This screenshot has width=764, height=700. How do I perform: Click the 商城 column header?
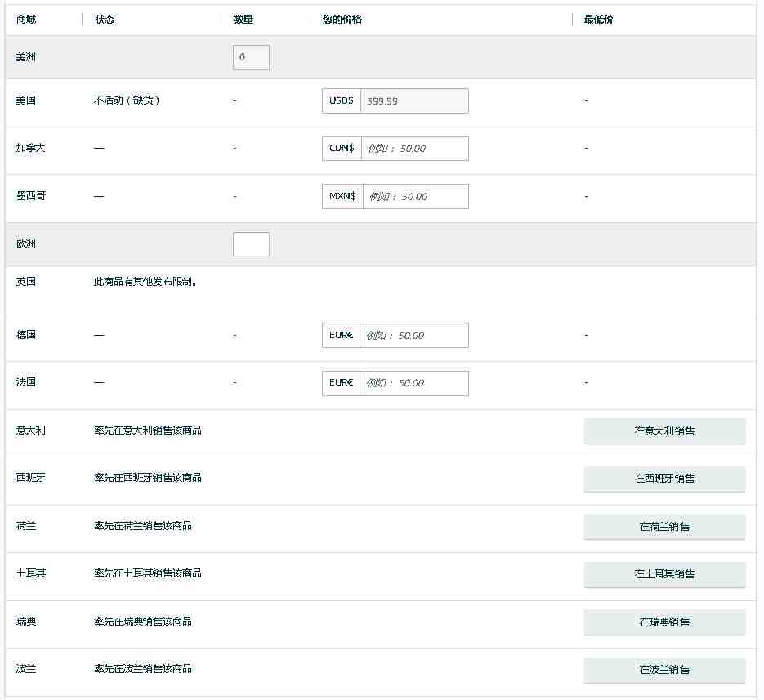click(x=26, y=20)
